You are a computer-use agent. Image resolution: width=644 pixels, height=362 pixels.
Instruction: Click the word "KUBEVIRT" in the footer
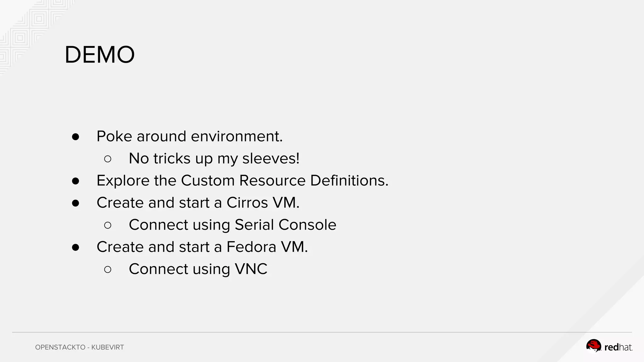point(108,347)
